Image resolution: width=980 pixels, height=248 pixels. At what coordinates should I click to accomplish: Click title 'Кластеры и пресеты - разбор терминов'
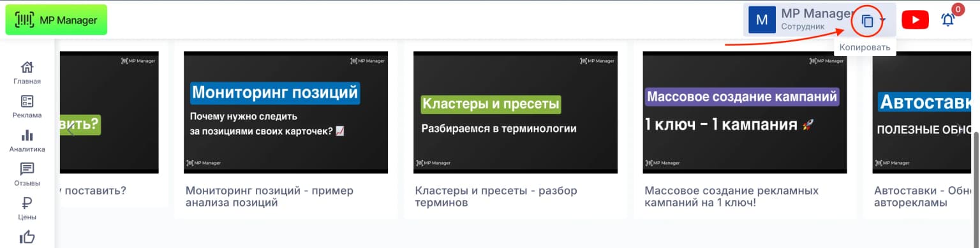click(496, 196)
